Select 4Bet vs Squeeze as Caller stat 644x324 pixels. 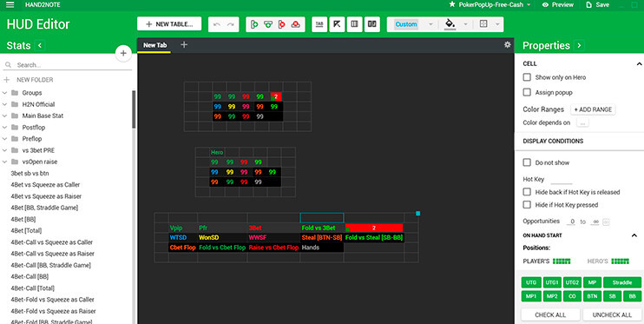click(45, 185)
